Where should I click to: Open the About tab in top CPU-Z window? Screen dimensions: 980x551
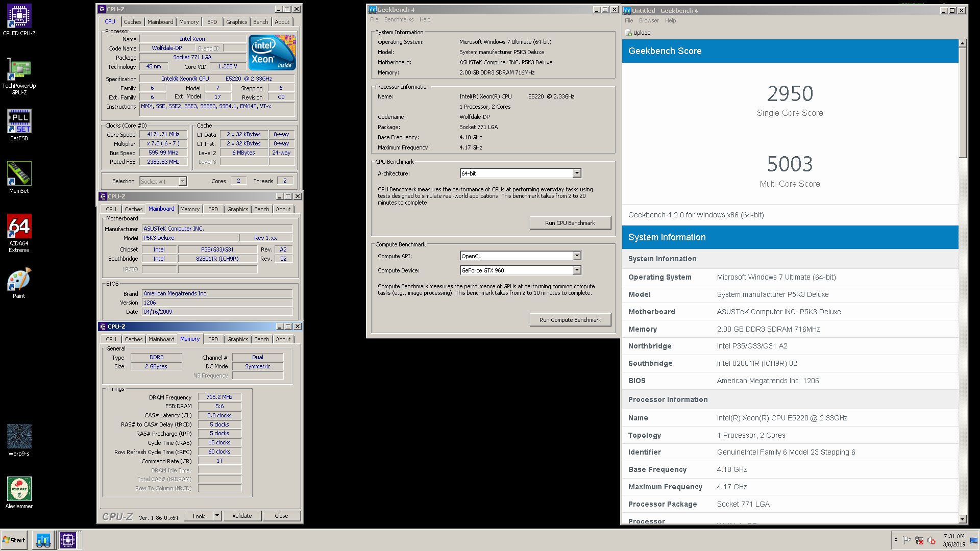pos(282,22)
